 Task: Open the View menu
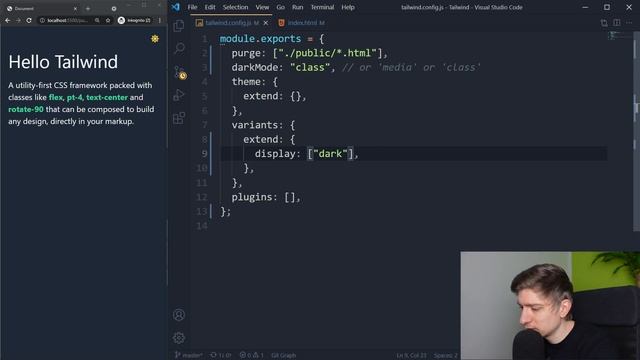click(262, 7)
